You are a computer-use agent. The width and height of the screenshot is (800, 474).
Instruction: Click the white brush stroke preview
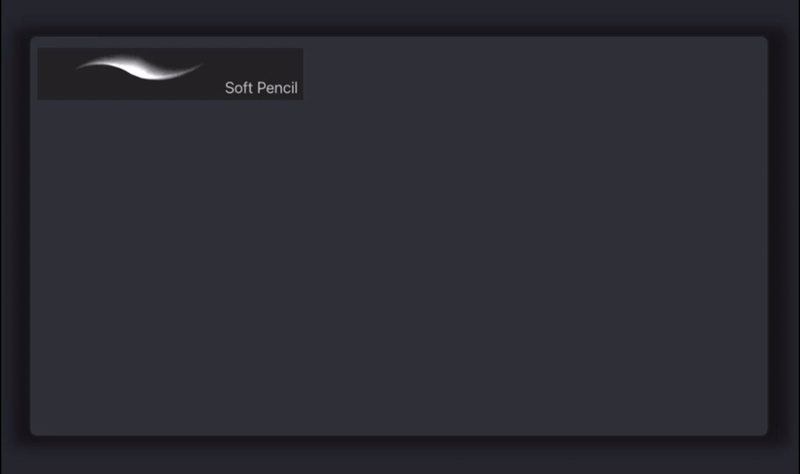tap(138, 68)
